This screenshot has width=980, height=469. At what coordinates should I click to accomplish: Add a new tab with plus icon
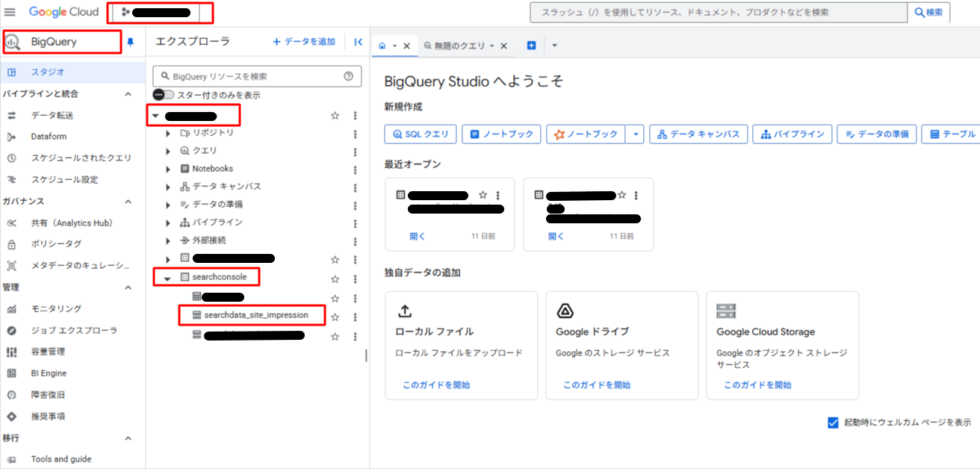tap(532, 46)
